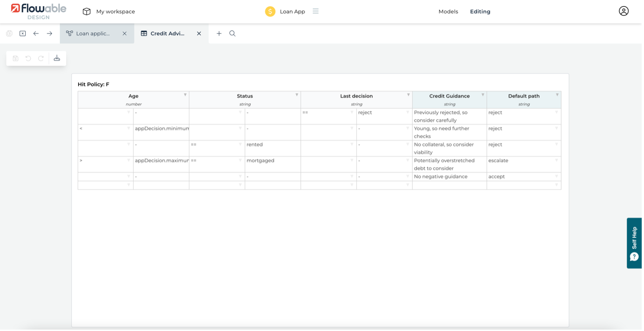
Task: Open the Credit Guidance filter dropdown
Action: (x=483, y=94)
